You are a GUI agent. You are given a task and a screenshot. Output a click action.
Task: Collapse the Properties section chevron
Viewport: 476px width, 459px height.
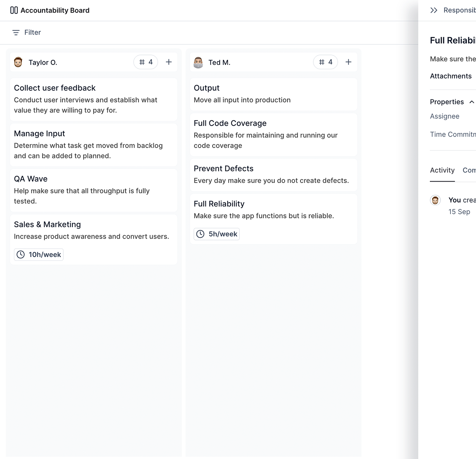471,102
